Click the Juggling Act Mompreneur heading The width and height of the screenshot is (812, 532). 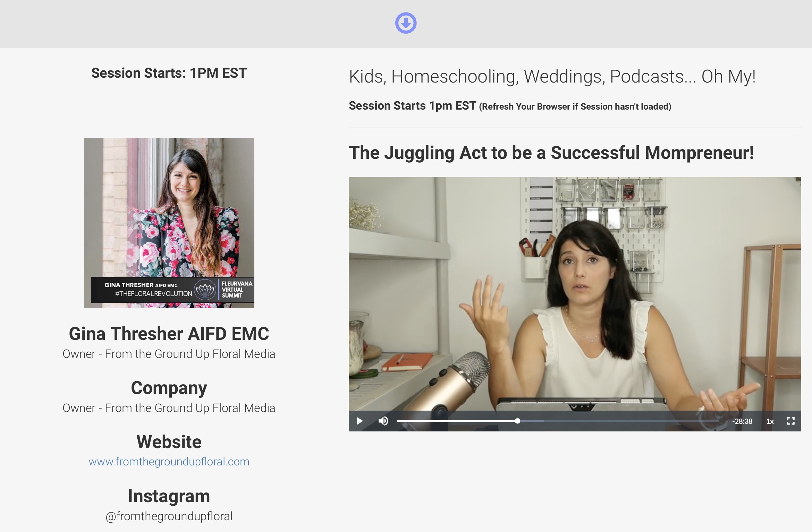coord(551,153)
